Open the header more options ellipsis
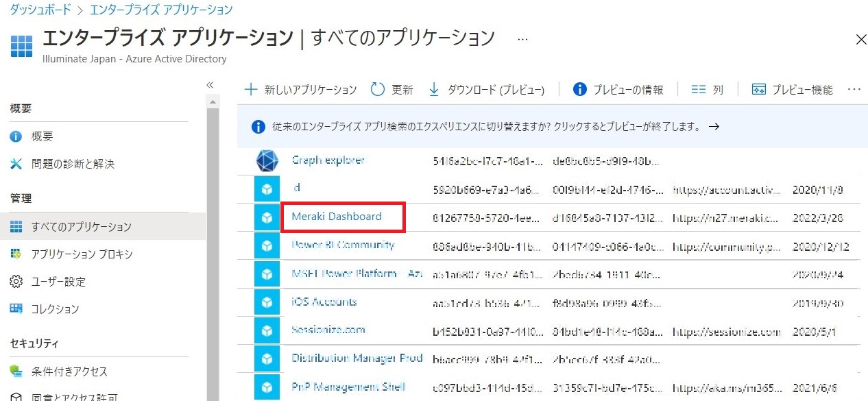The height and width of the screenshot is (401, 868). click(523, 39)
